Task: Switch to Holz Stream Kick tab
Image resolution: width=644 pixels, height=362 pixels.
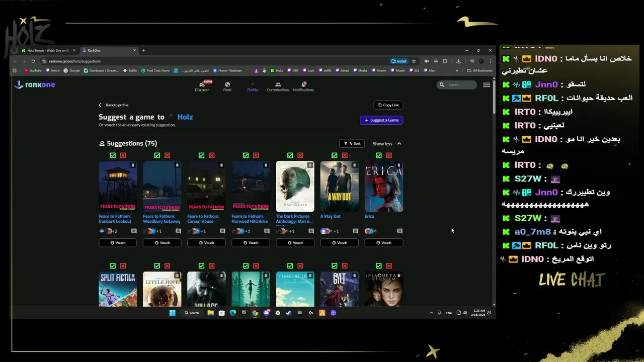Action: click(x=49, y=50)
